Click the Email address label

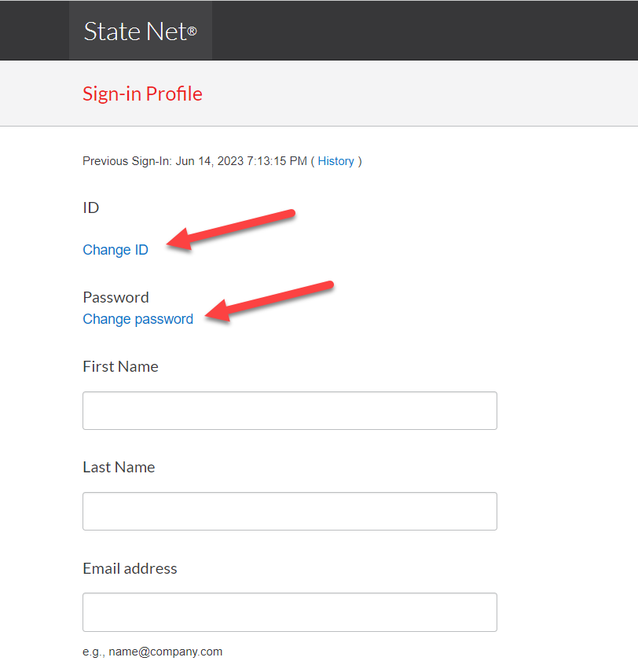[x=130, y=568]
